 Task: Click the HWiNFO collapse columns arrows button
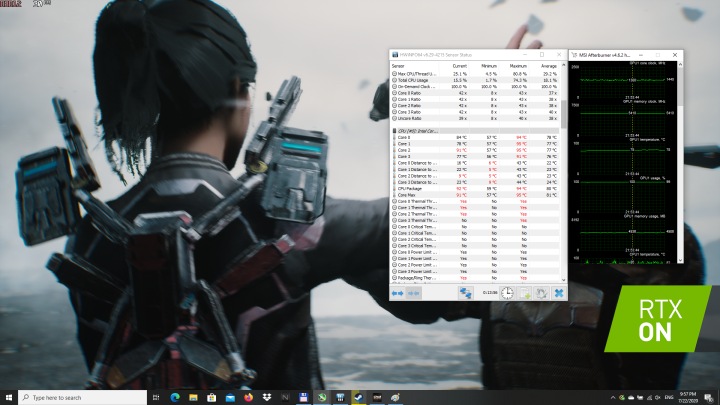point(413,293)
